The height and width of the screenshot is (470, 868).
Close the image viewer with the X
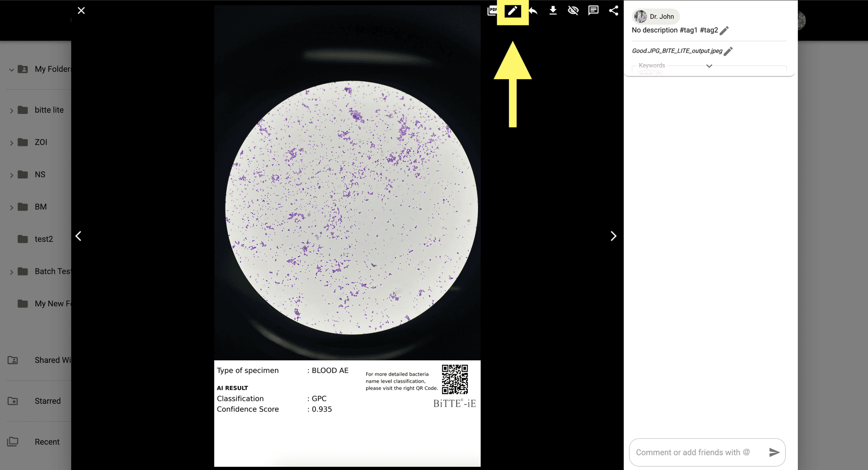pos(81,10)
